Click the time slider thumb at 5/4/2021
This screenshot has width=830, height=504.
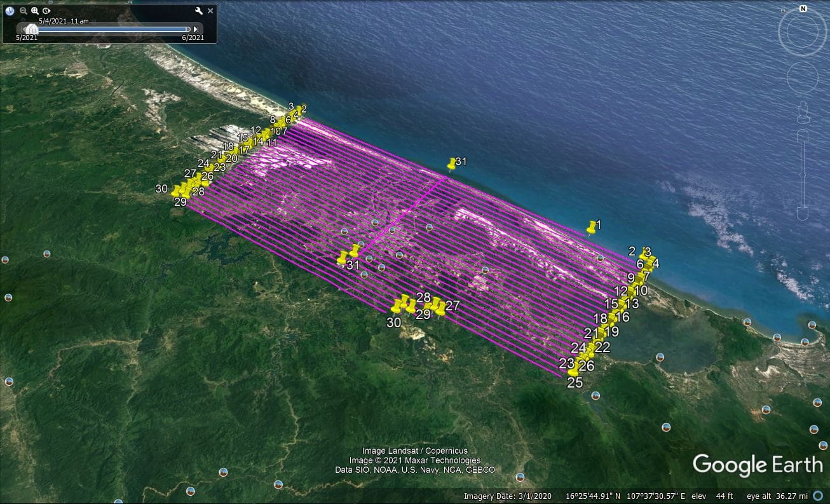pyautogui.click(x=32, y=29)
